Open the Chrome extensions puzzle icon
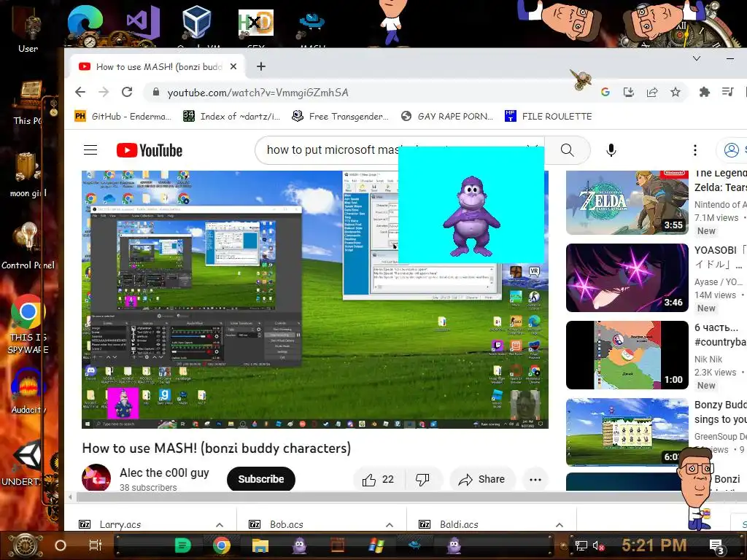747x560 pixels. [x=704, y=93]
